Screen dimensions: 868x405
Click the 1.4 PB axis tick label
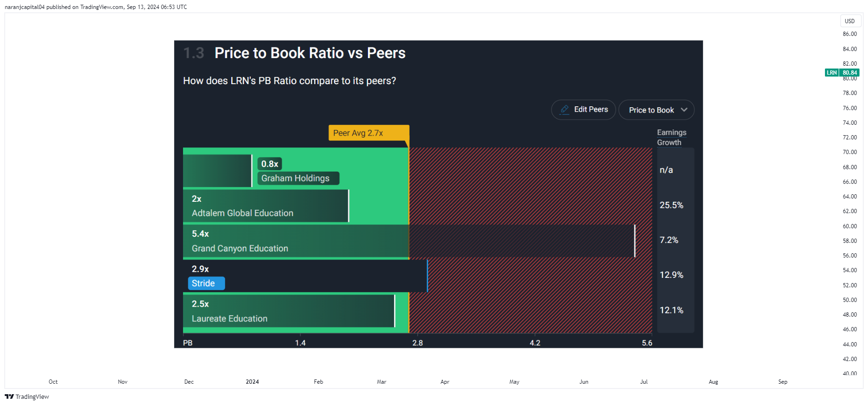point(300,343)
